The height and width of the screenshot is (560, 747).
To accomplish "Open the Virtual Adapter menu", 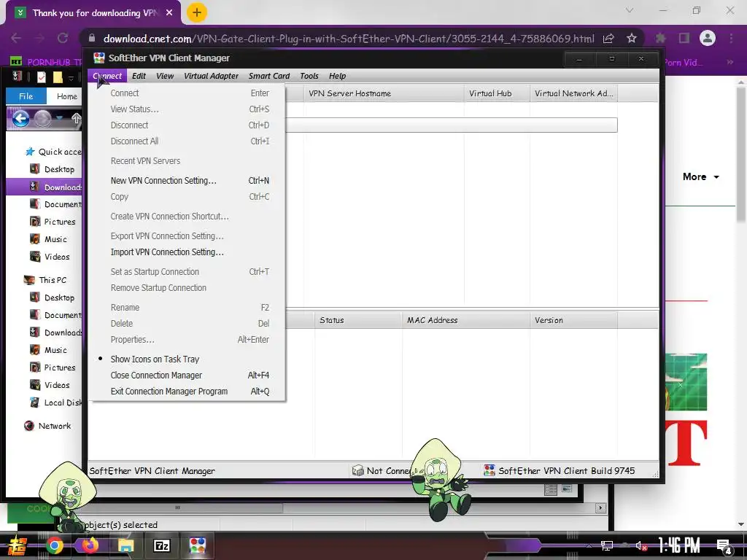I will click(x=211, y=76).
